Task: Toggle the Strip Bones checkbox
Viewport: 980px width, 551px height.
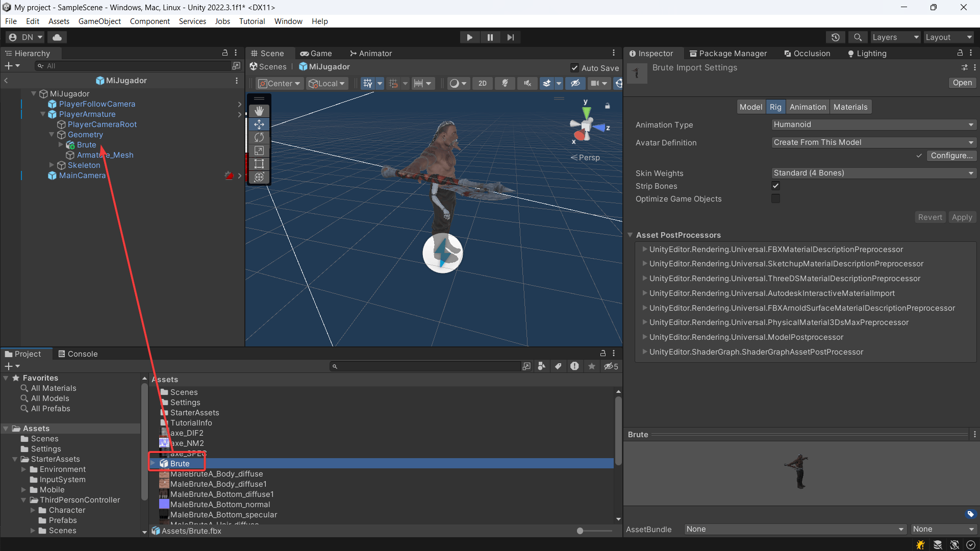Action: pyautogui.click(x=775, y=186)
